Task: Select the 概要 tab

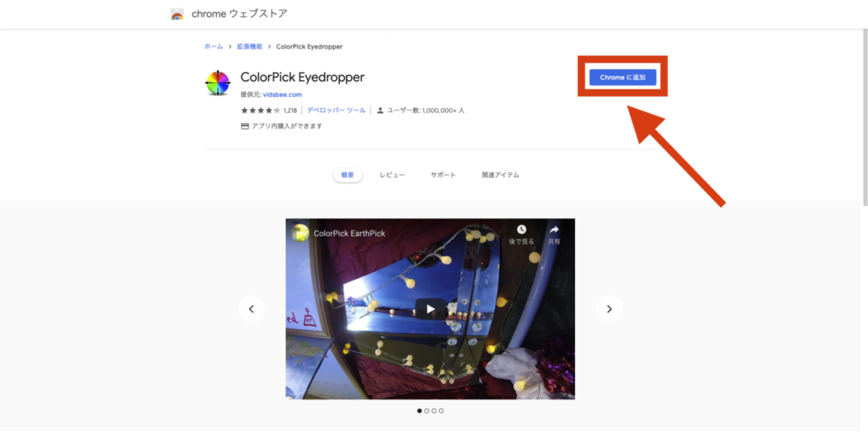Action: pos(348,175)
